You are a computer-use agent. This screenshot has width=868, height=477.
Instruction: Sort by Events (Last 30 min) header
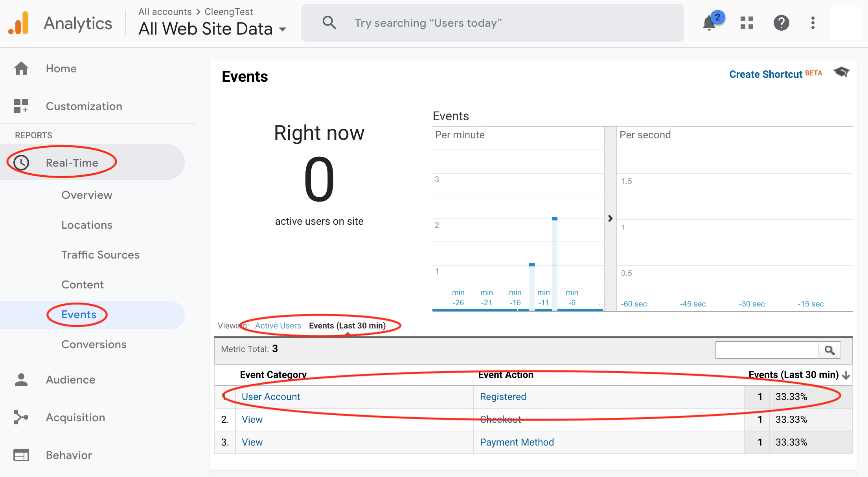793,375
